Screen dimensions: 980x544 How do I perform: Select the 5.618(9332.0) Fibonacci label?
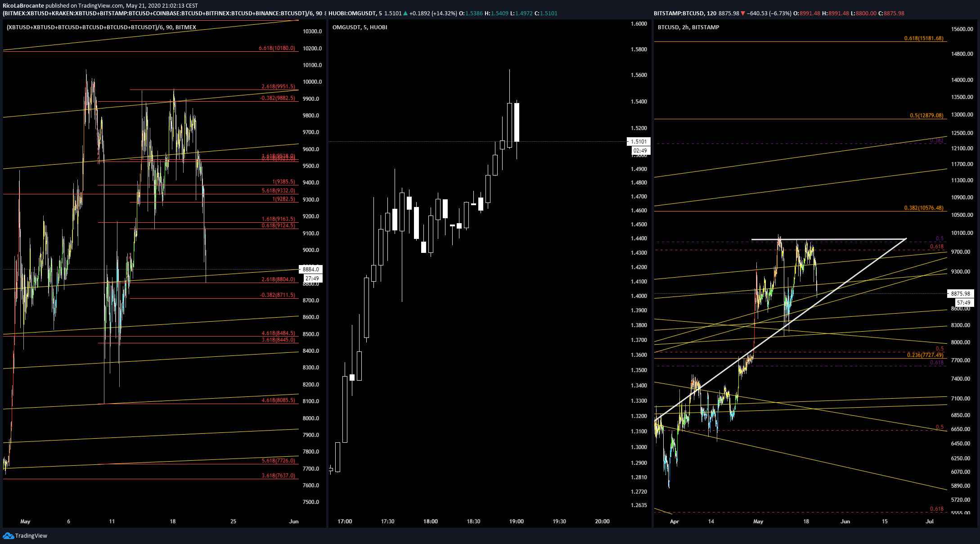[278, 191]
